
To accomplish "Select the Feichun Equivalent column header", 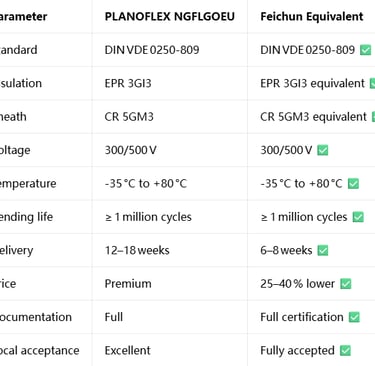I will point(312,16).
